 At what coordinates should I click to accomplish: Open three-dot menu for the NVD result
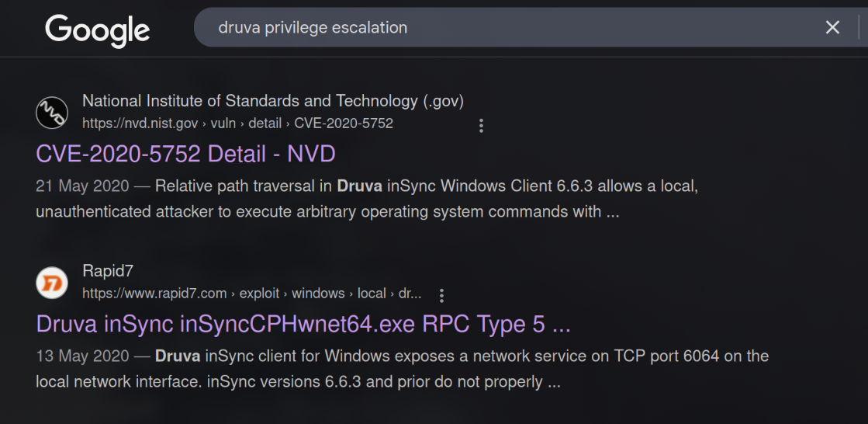[x=481, y=125]
